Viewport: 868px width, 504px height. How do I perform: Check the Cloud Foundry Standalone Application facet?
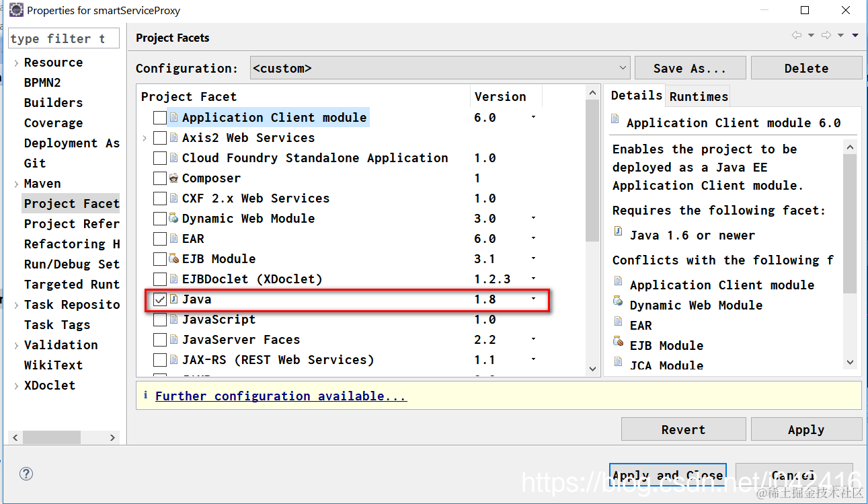point(159,158)
